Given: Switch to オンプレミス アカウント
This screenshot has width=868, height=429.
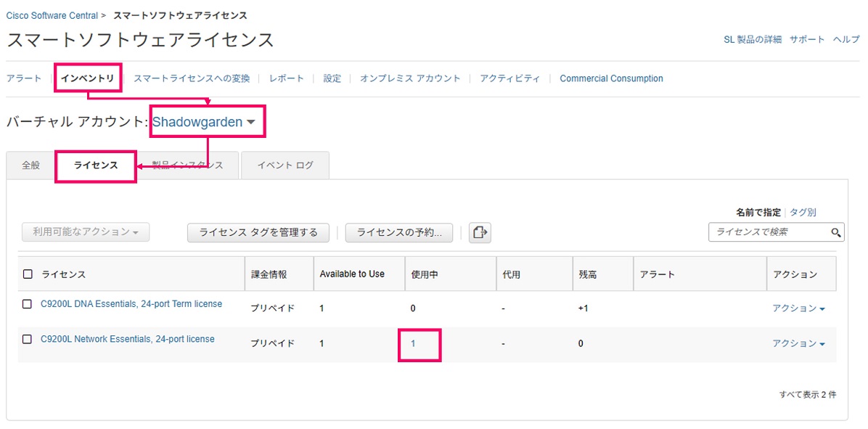Looking at the screenshot, I should (x=410, y=78).
